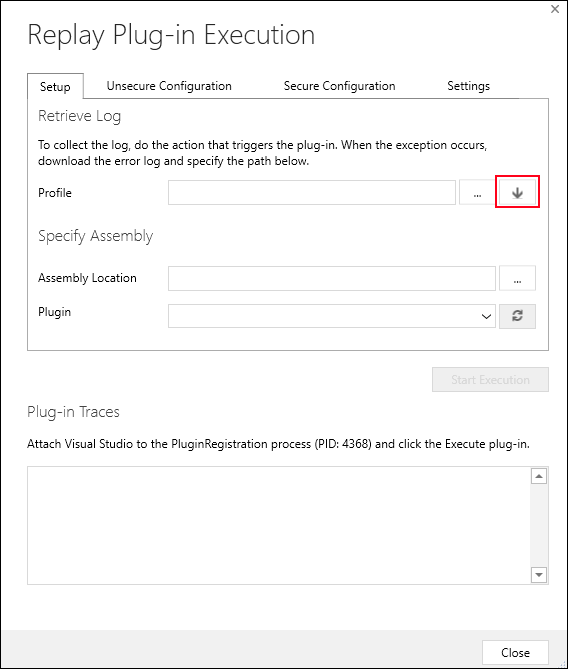This screenshot has height=669, width=568.
Task: Open the Unsecure Configuration tab
Action: [169, 86]
